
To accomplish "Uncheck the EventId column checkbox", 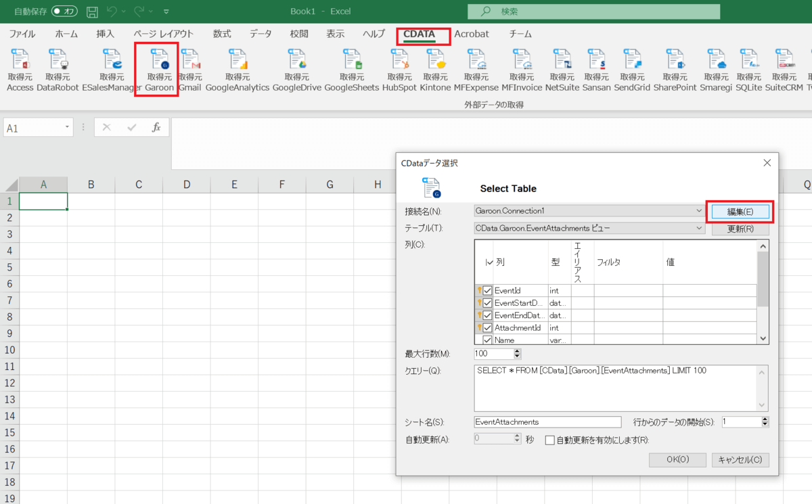I will coord(487,290).
